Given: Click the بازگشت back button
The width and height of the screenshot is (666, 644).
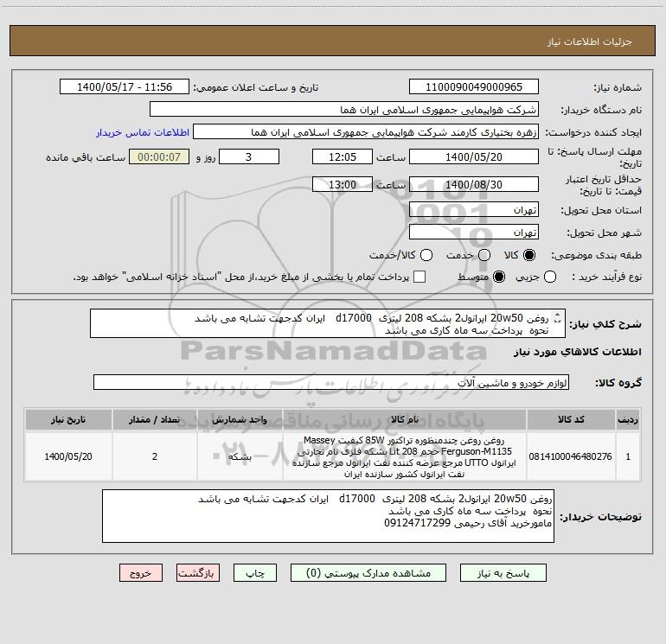Looking at the screenshot, I should (x=198, y=573).
